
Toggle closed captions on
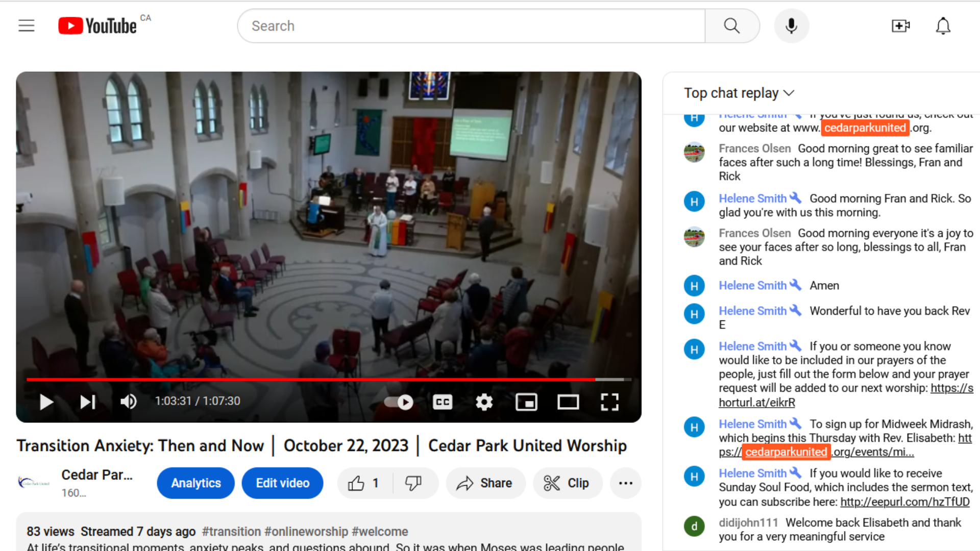pyautogui.click(x=443, y=402)
